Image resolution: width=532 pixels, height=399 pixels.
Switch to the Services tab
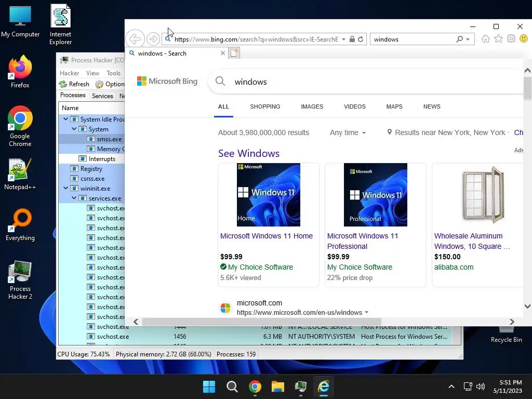point(102,96)
